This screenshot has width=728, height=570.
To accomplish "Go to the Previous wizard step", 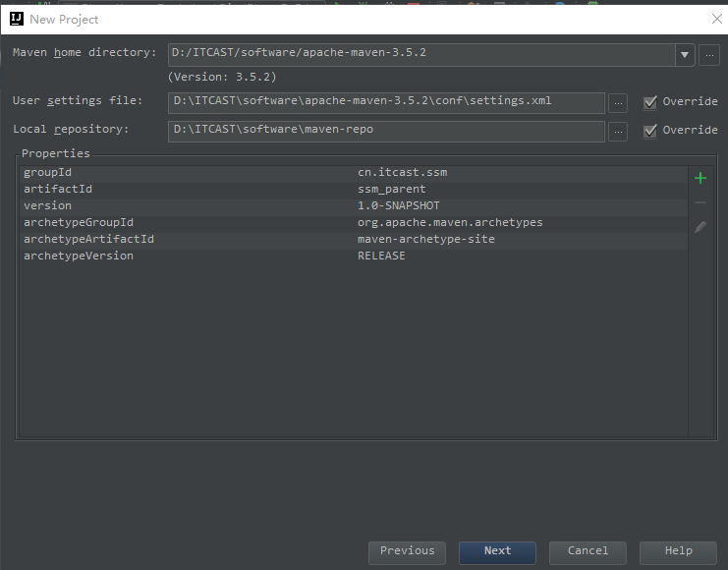I will (x=407, y=552).
